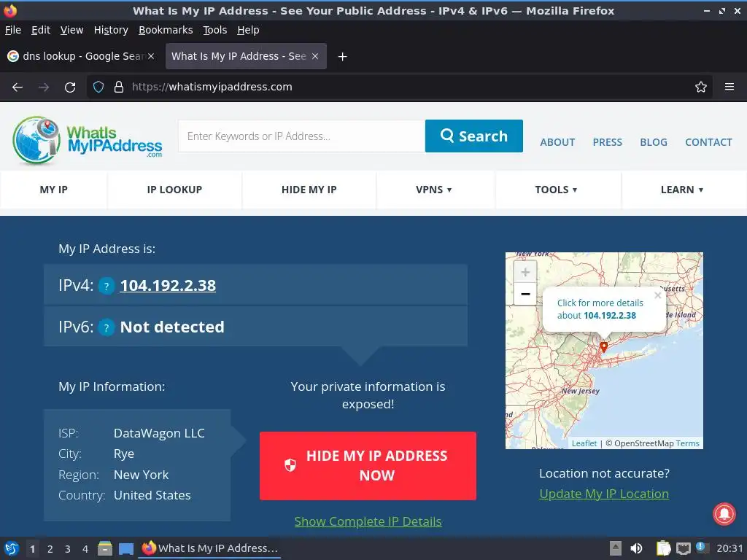Click the Firefox window taskbar button

(x=209, y=548)
